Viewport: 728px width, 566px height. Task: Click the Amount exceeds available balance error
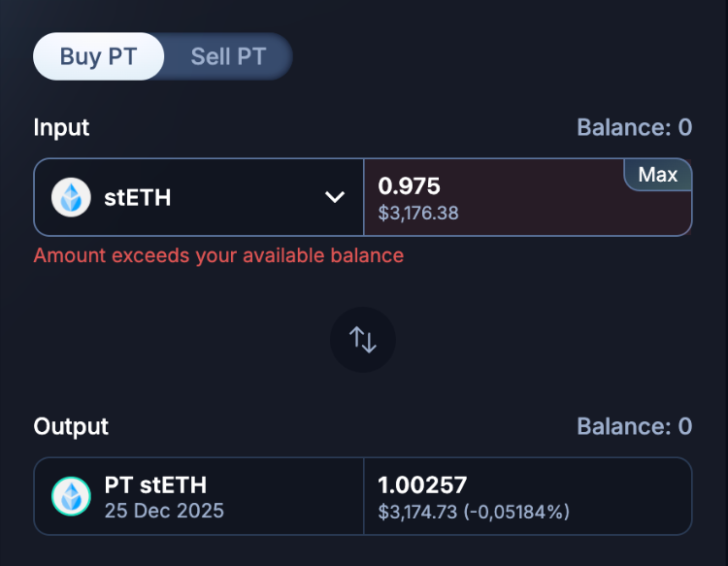click(218, 256)
